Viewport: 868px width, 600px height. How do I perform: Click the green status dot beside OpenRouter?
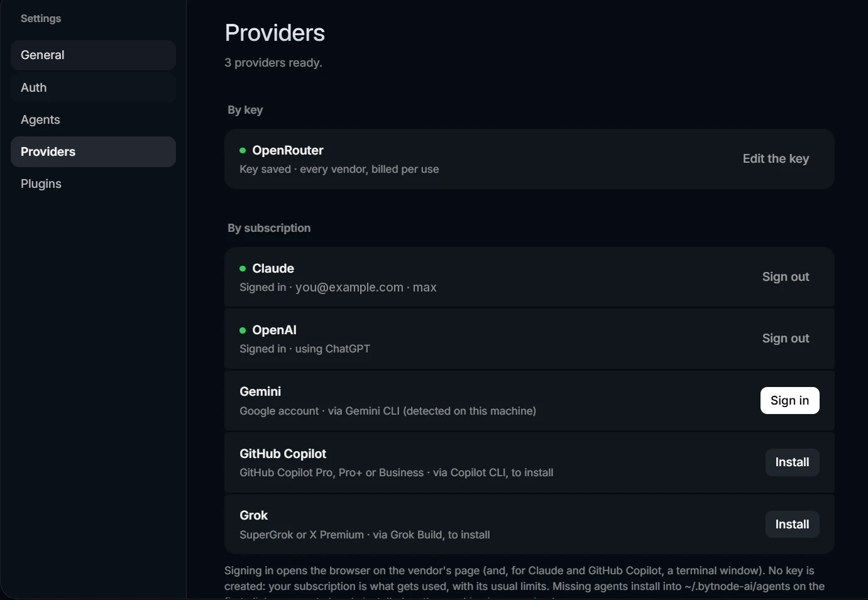(x=243, y=151)
